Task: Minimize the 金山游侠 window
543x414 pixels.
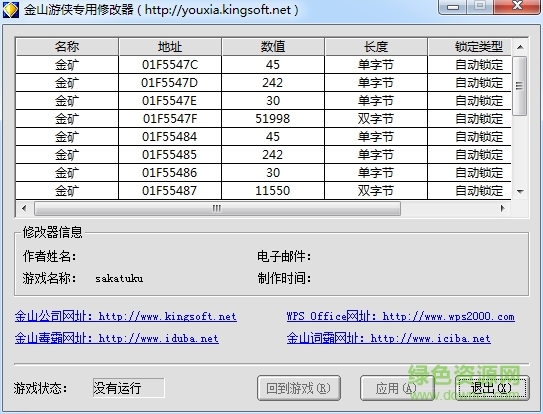Action: click(453, 7)
